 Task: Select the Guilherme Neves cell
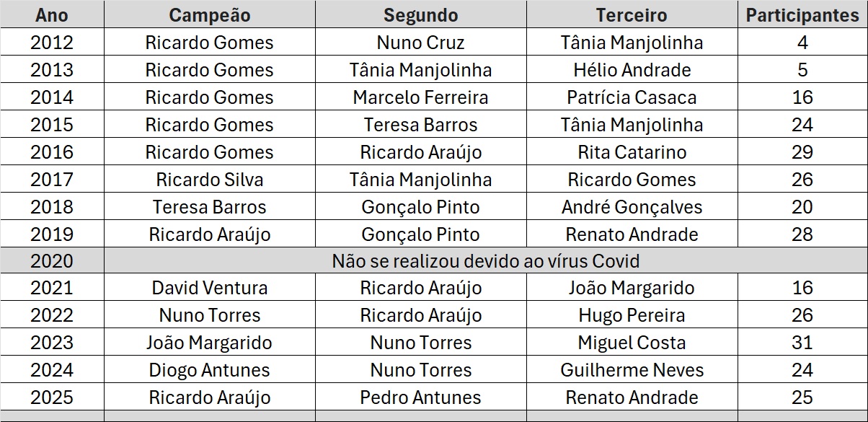(x=632, y=370)
